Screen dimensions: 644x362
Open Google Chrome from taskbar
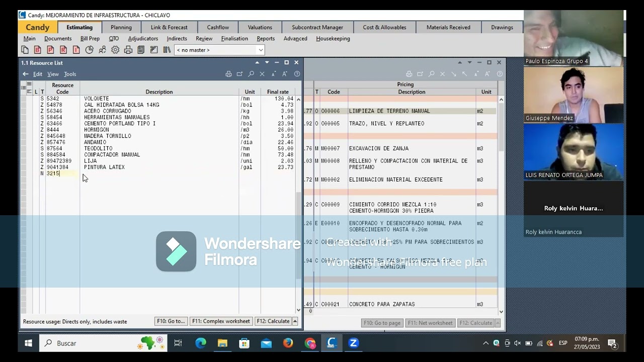(x=310, y=343)
